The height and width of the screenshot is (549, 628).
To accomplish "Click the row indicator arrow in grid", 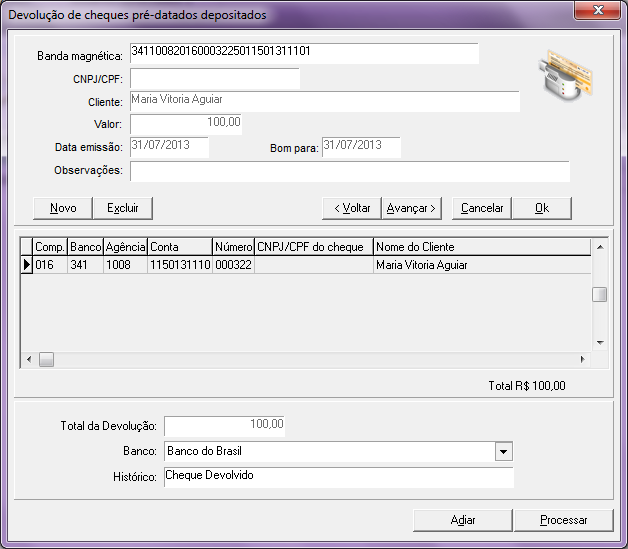I will (x=27, y=265).
